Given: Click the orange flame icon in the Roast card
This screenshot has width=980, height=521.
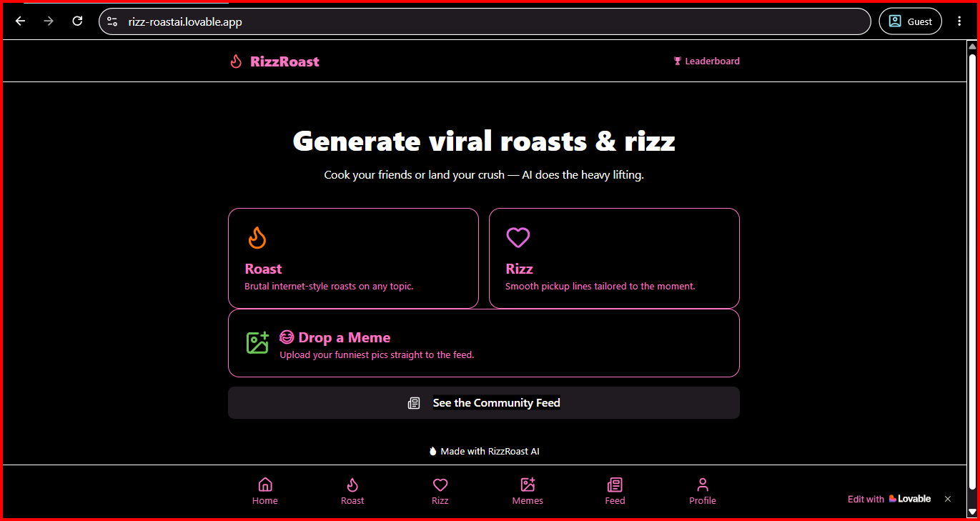Looking at the screenshot, I should [x=257, y=237].
